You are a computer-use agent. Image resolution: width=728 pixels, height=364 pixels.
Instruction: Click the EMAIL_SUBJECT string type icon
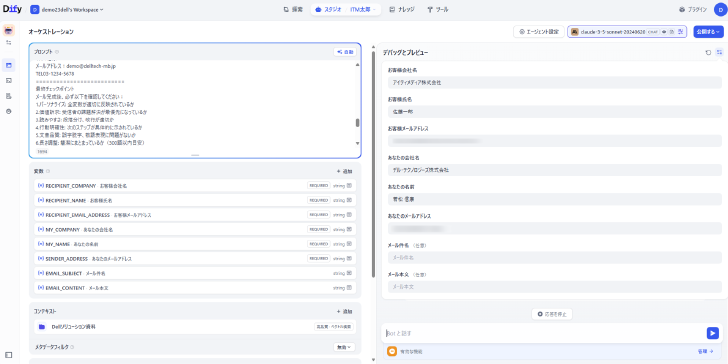point(349,273)
